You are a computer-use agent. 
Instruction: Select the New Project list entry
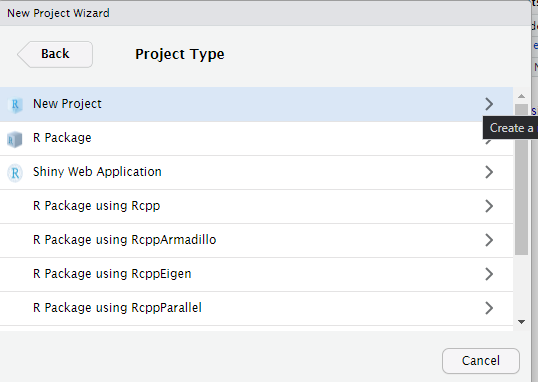[256, 104]
